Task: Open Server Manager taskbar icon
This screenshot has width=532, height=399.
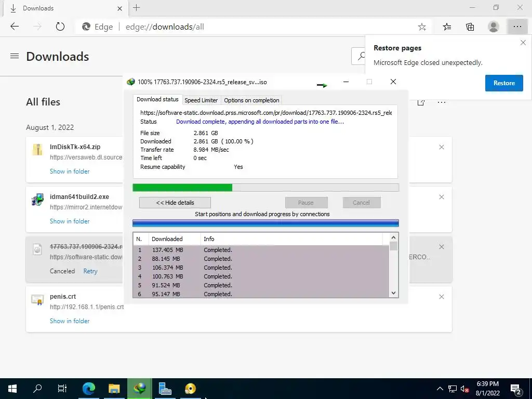Action: [165, 389]
